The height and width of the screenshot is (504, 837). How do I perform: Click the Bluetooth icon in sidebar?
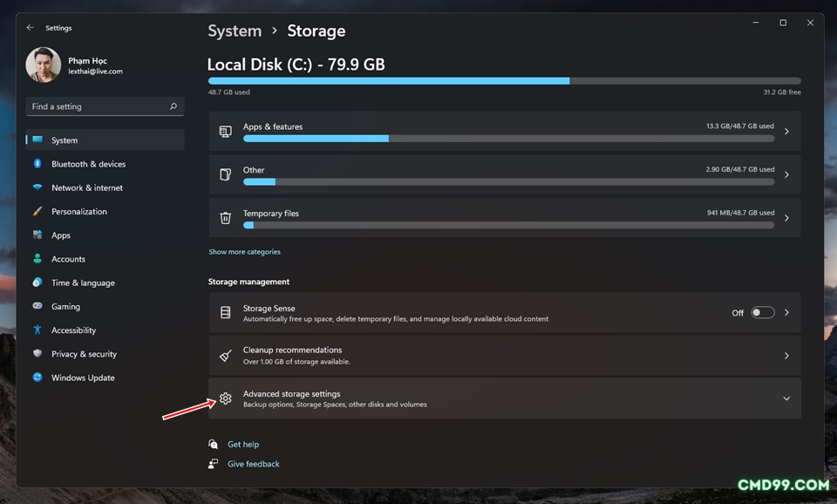[x=37, y=164]
